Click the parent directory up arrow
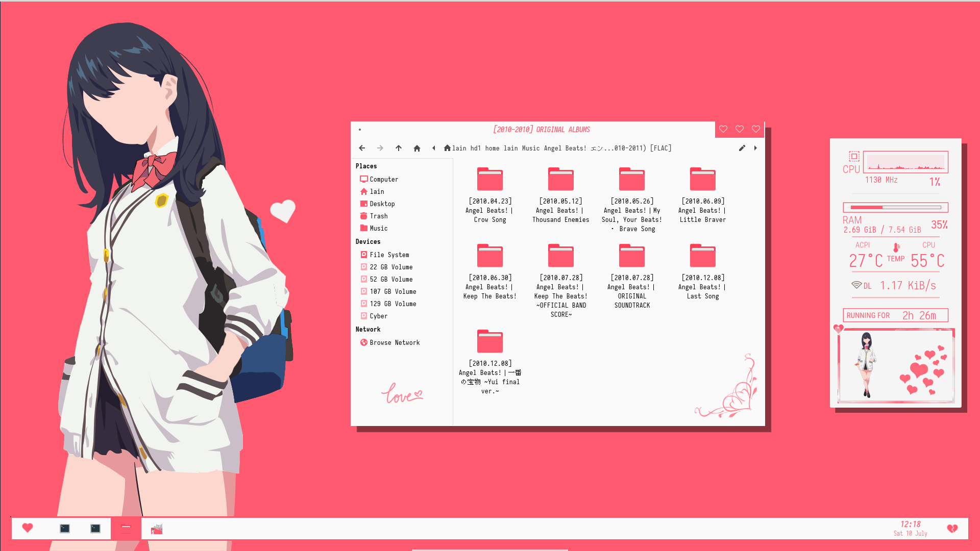This screenshot has height=551, width=980. click(399, 148)
